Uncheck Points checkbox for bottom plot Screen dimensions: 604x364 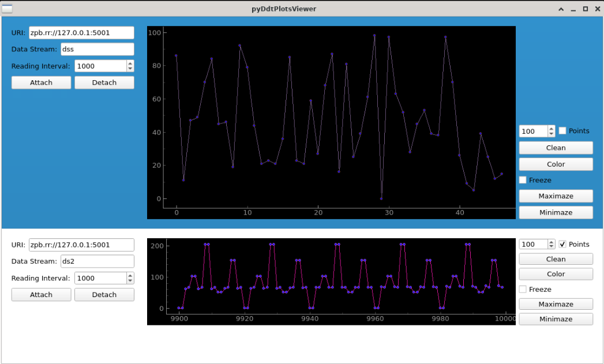pos(562,244)
